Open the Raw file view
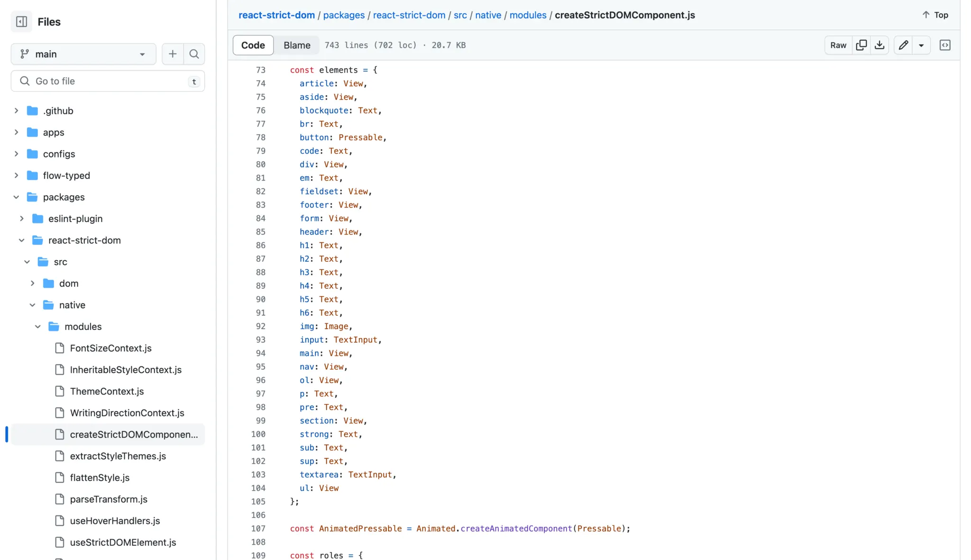Screen dimensions: 971x560 (x=838, y=45)
